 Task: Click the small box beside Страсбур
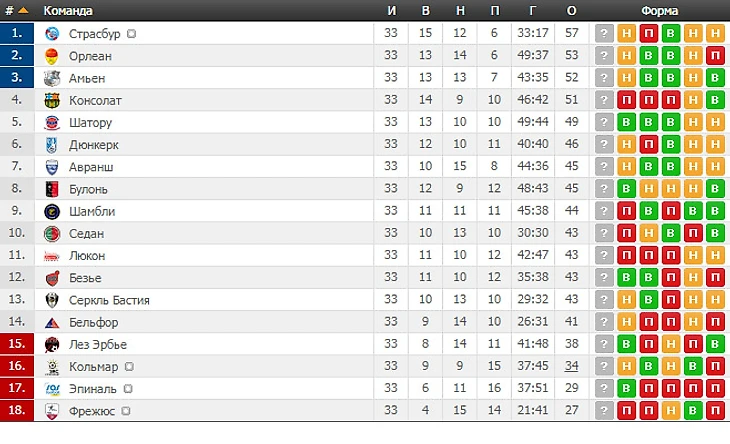(132, 34)
